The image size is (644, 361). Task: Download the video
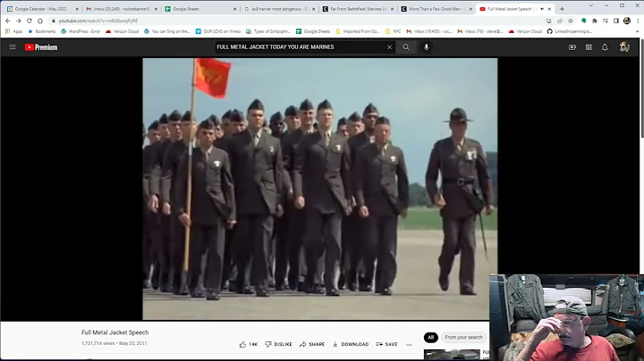click(351, 344)
